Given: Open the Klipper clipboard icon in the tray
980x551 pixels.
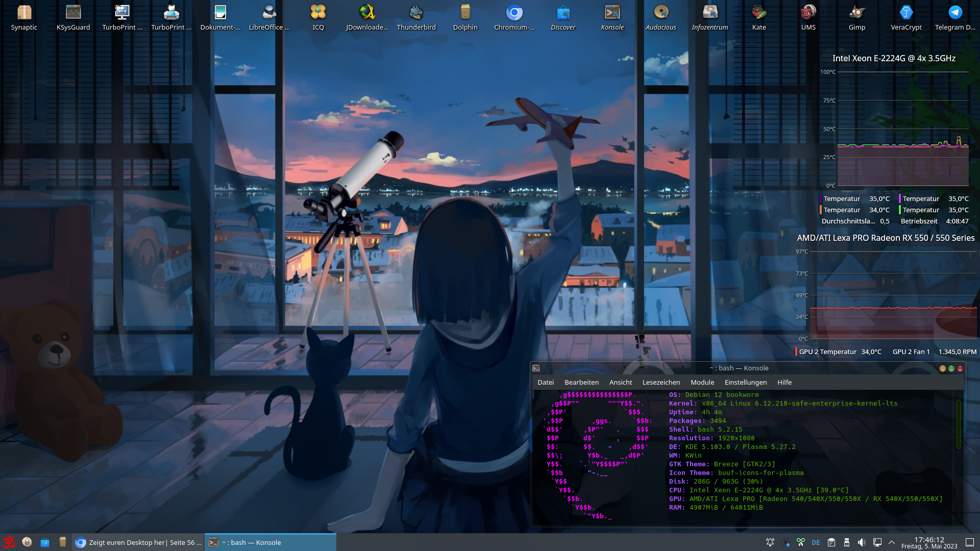Looking at the screenshot, I should [831, 542].
